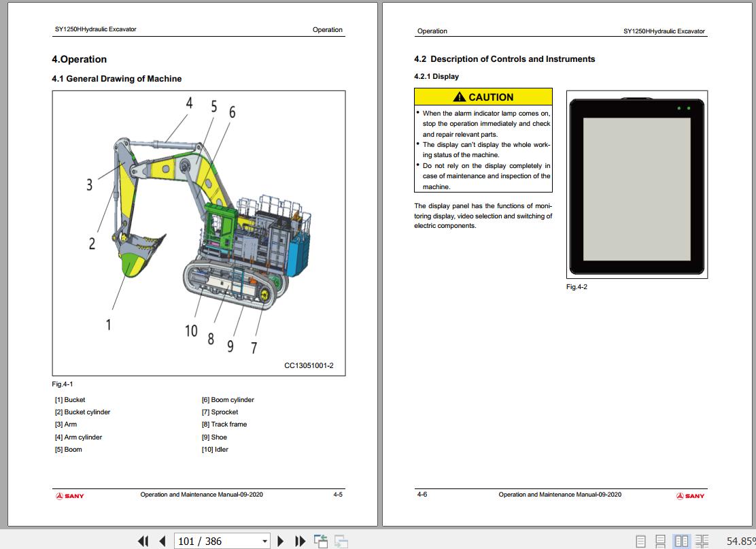Click callout number 1 near the bucket

109,325
